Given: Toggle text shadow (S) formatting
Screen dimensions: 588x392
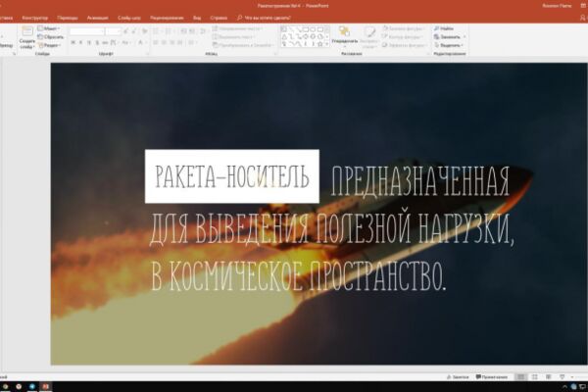Looking at the screenshot, I should pos(97,43).
